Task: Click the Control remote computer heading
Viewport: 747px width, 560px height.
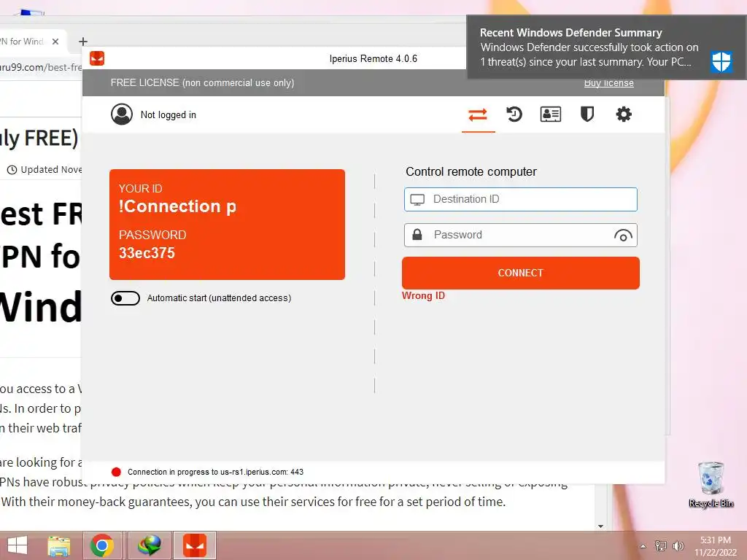Action: pos(471,172)
